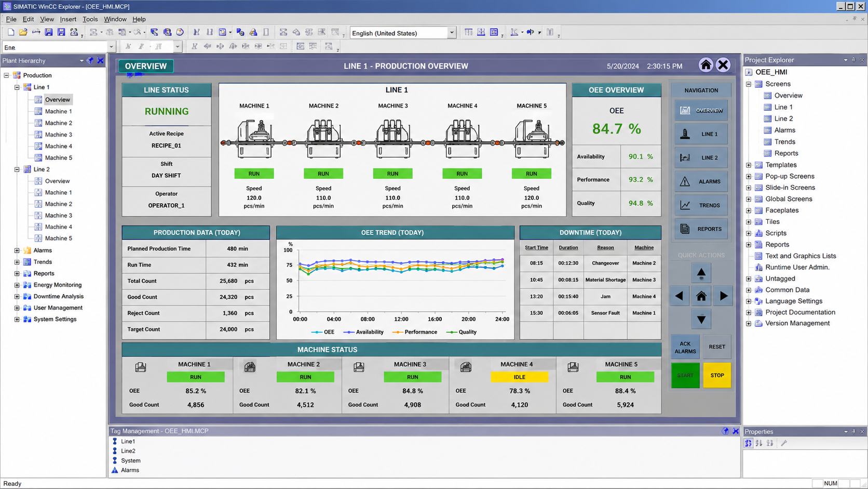Click the RESET button
868x489 pixels.
click(x=717, y=347)
